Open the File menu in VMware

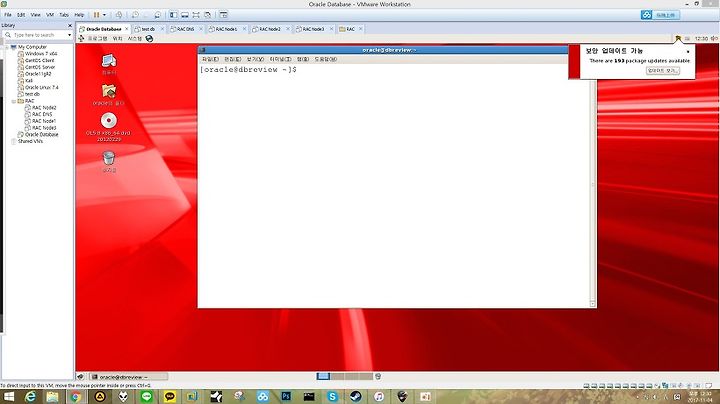point(8,15)
